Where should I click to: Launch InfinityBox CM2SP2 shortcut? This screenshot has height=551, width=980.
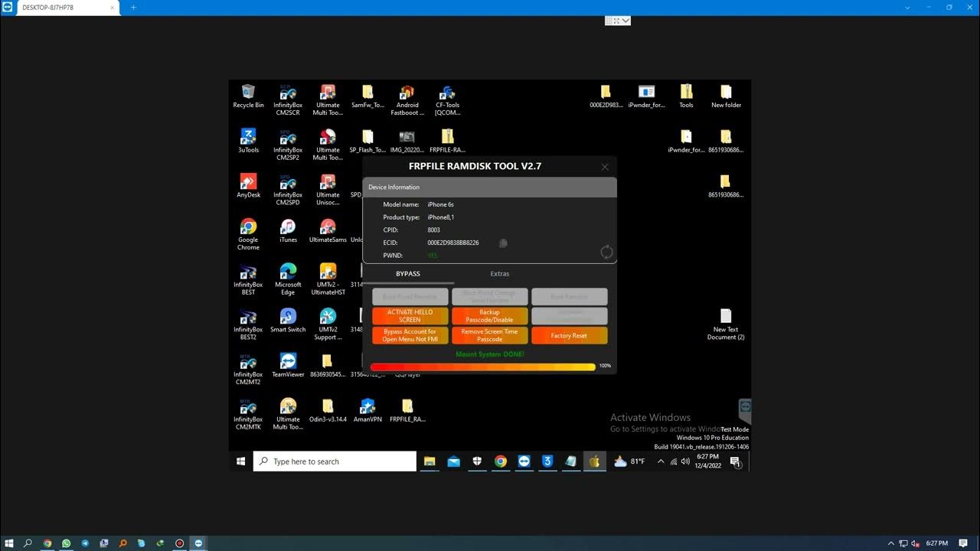288,145
